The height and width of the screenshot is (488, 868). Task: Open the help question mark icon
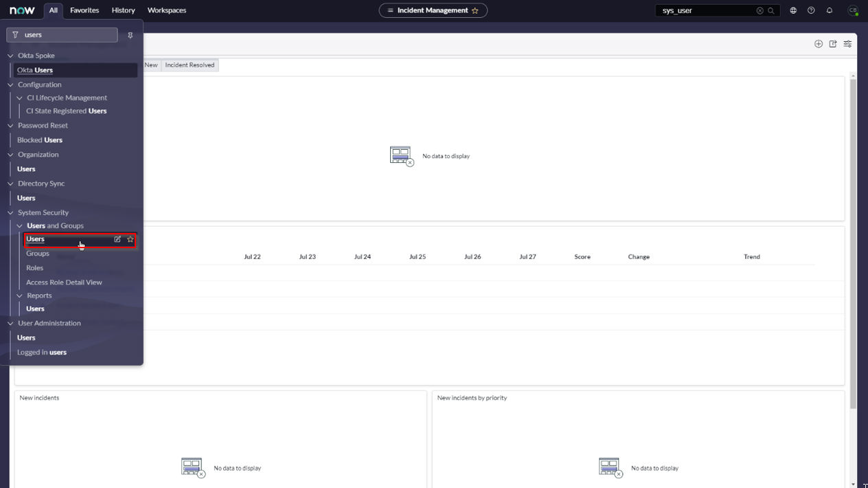pyautogui.click(x=811, y=10)
